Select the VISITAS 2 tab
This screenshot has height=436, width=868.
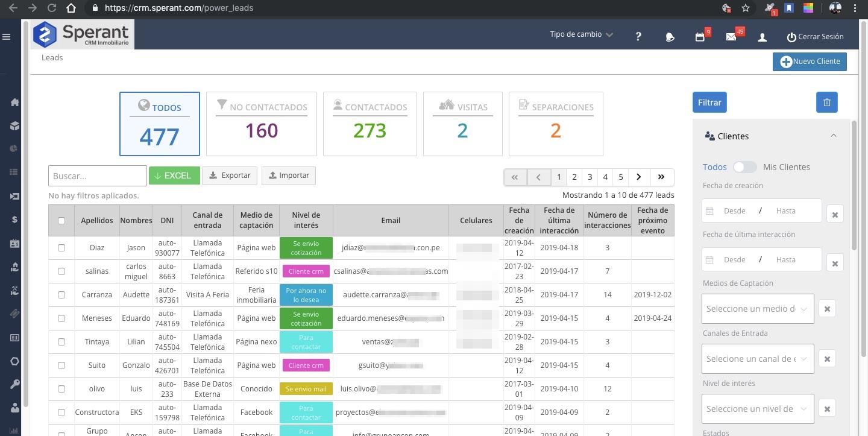[462, 124]
